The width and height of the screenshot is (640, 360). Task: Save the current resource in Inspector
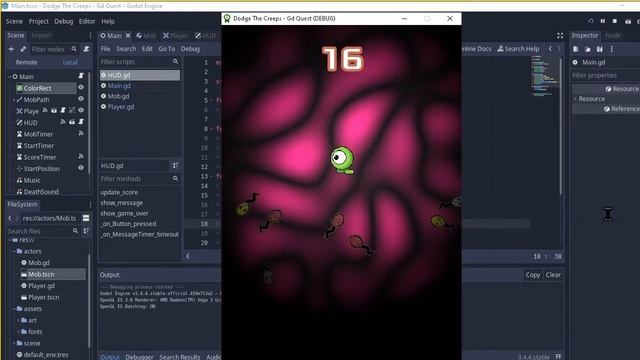point(600,49)
